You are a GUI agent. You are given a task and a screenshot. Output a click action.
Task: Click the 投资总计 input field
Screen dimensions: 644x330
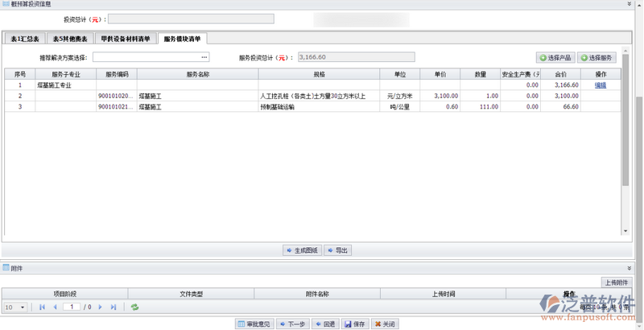tap(191, 19)
